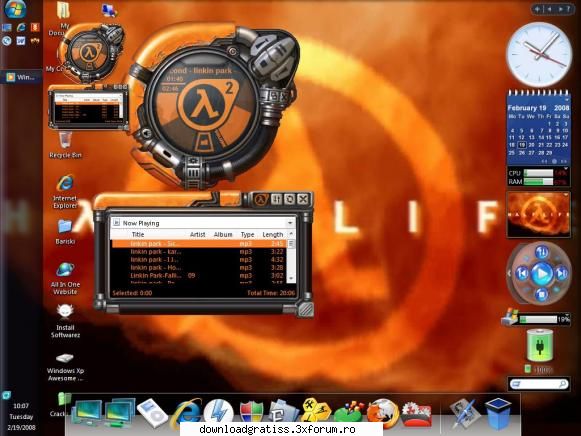Sort playlist by Artist column

(197, 234)
